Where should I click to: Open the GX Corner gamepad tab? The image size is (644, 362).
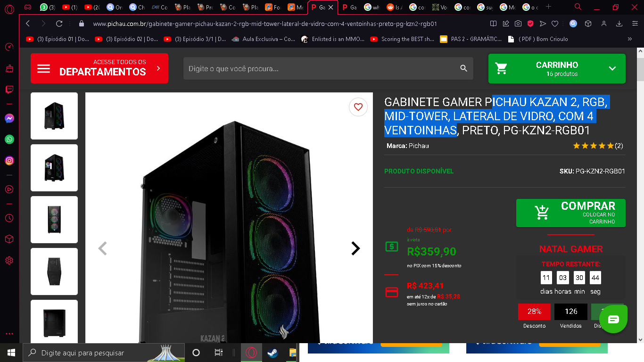point(28,7)
